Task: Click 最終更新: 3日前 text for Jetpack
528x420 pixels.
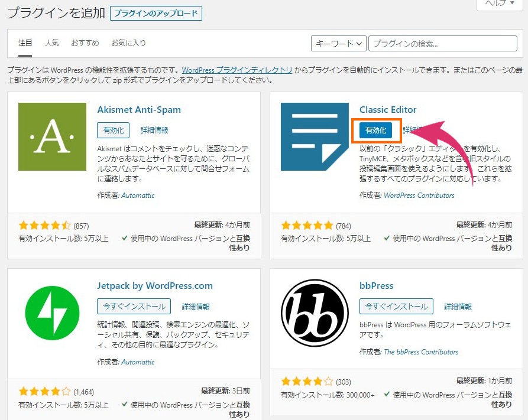Action: tap(225, 390)
